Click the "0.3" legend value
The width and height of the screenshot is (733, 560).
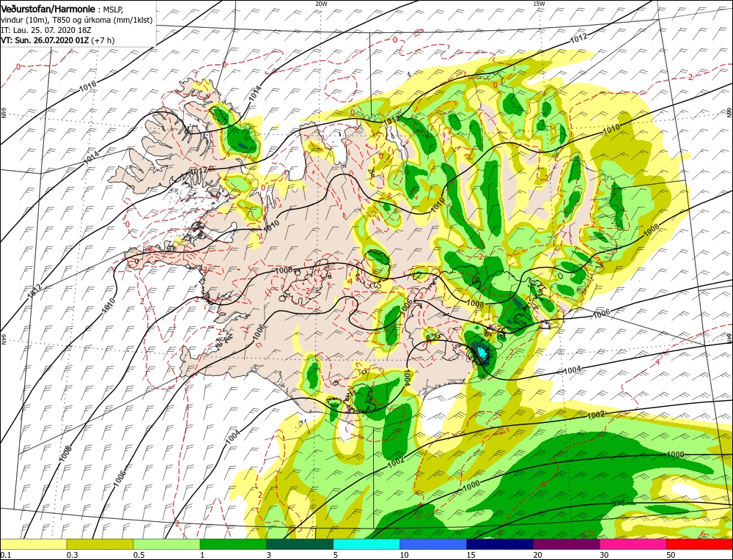pos(71,555)
